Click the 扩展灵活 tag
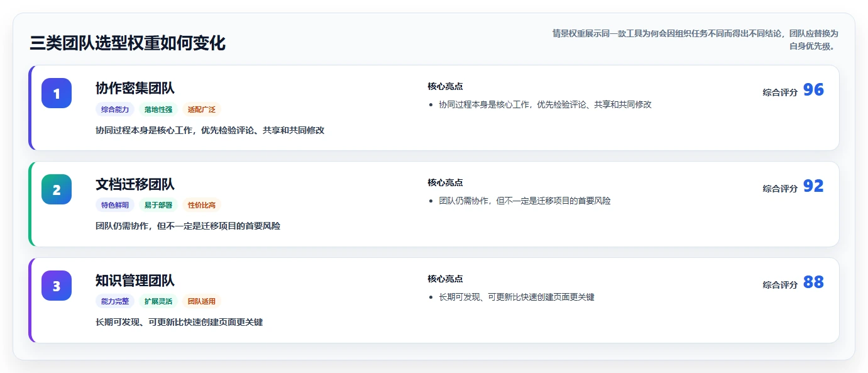Viewport: 868px width, 373px height. 158,301
